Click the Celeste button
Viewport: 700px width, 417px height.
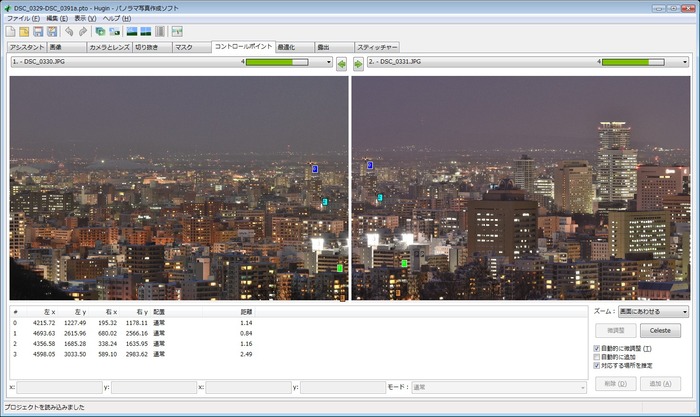coord(660,330)
